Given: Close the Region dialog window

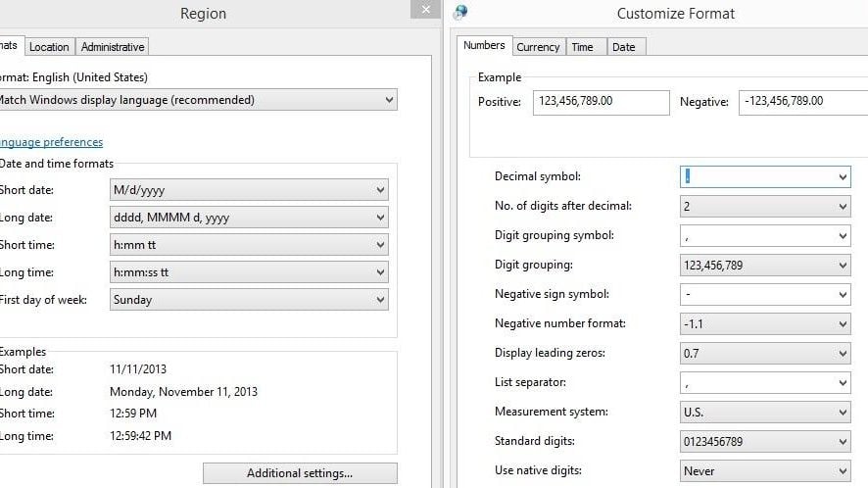Looking at the screenshot, I should [x=424, y=9].
